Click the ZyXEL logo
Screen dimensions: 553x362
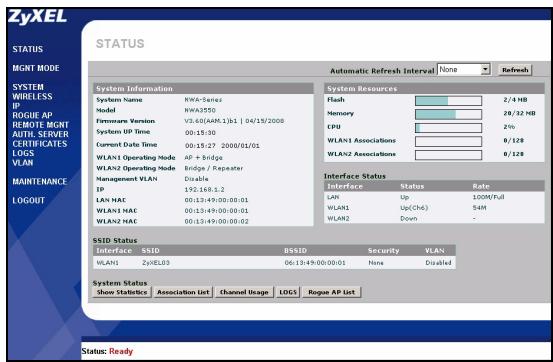click(37, 17)
